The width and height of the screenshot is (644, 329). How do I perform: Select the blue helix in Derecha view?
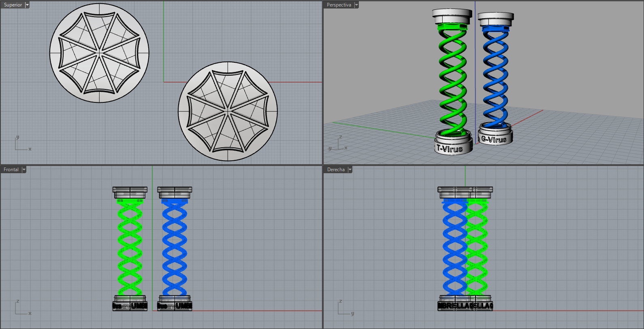(x=454, y=247)
